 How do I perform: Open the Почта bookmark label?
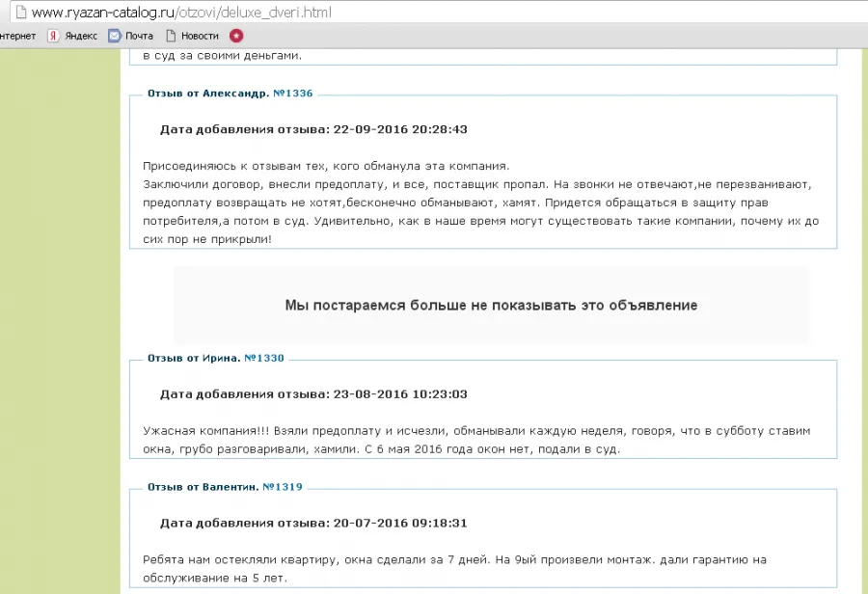(x=139, y=36)
